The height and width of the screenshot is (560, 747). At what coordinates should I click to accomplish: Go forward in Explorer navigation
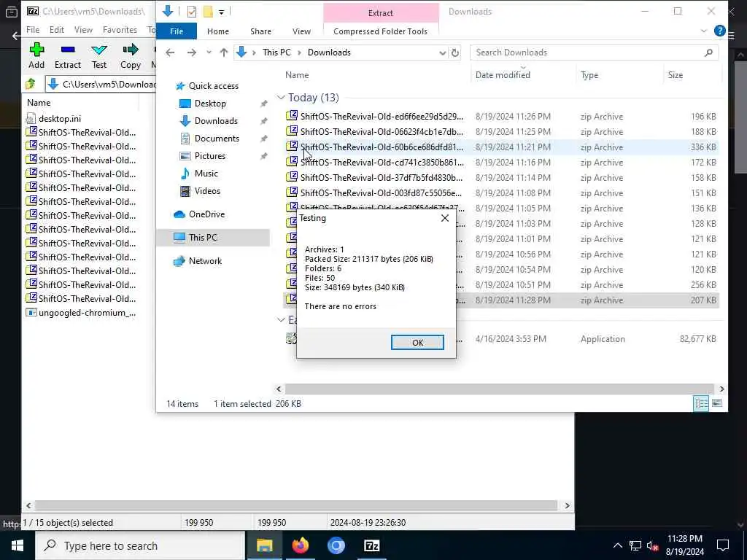[x=192, y=52]
